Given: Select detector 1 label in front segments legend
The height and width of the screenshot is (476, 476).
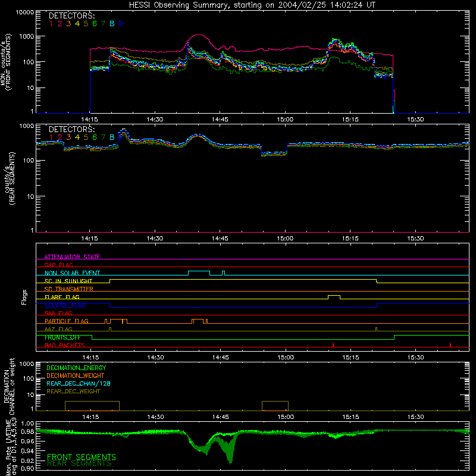Looking at the screenshot, I should [x=51, y=24].
